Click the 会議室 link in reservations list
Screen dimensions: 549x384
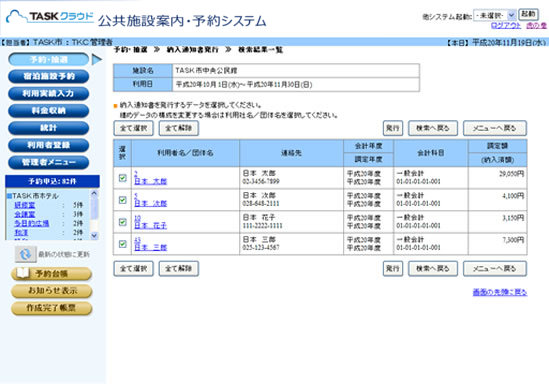pos(25,214)
